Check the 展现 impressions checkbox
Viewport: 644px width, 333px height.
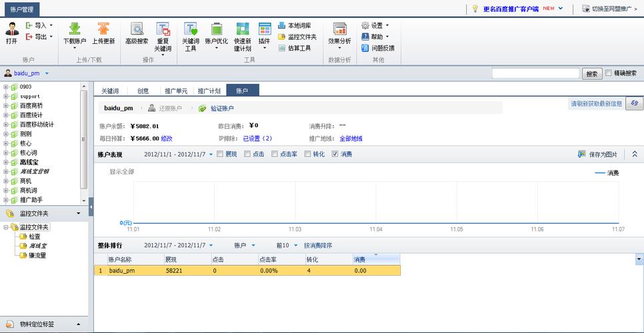pyautogui.click(x=220, y=155)
